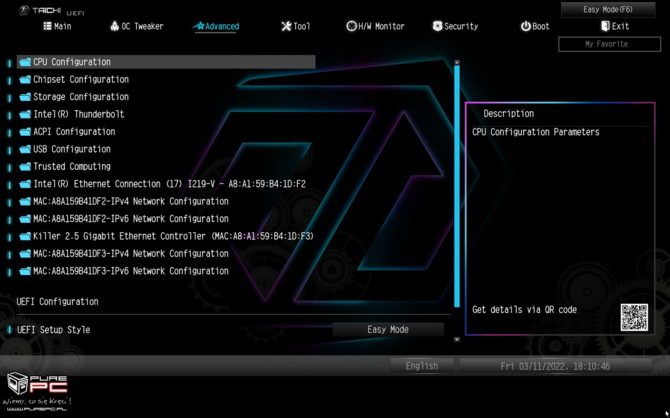Click scrollbar up arrow
670x418 pixels.
click(457, 62)
